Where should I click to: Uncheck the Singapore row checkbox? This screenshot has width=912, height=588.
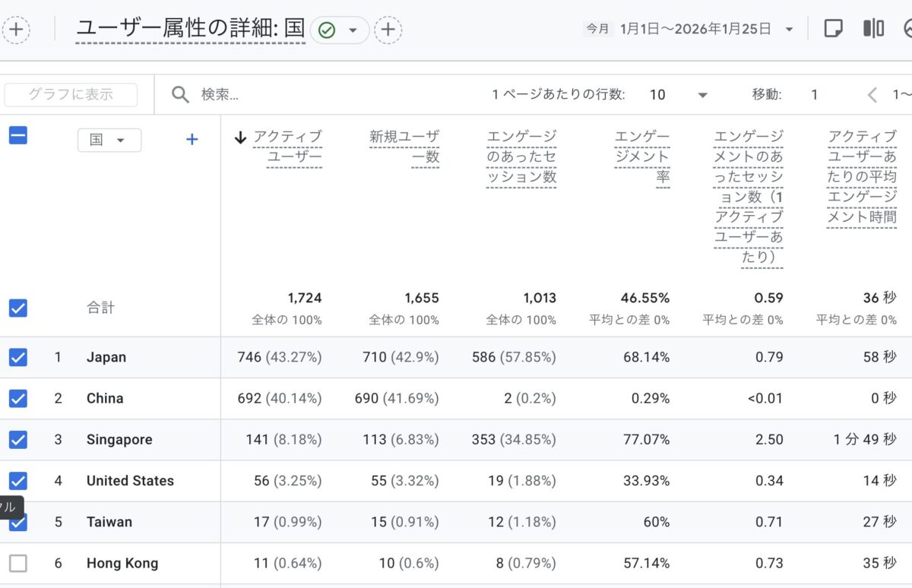point(17,439)
